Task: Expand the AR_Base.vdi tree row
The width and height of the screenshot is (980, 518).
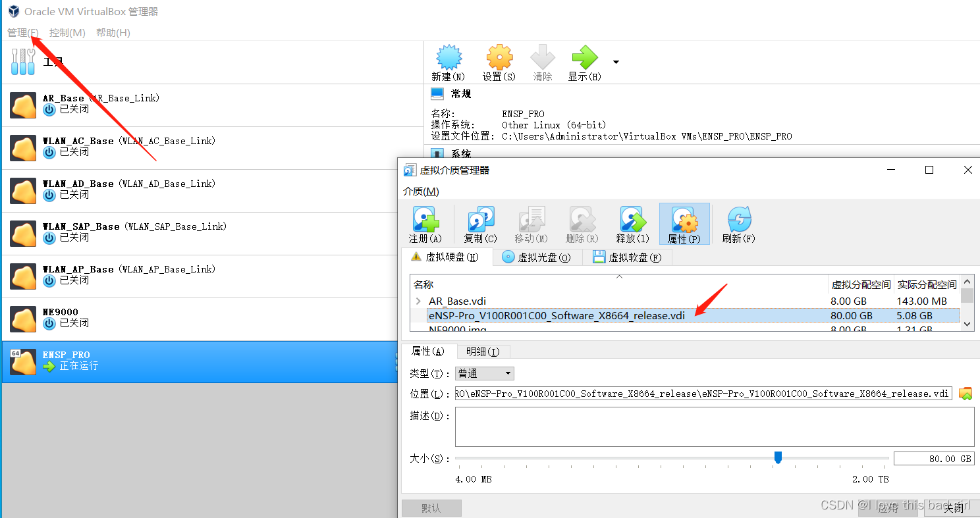Action: tap(418, 301)
